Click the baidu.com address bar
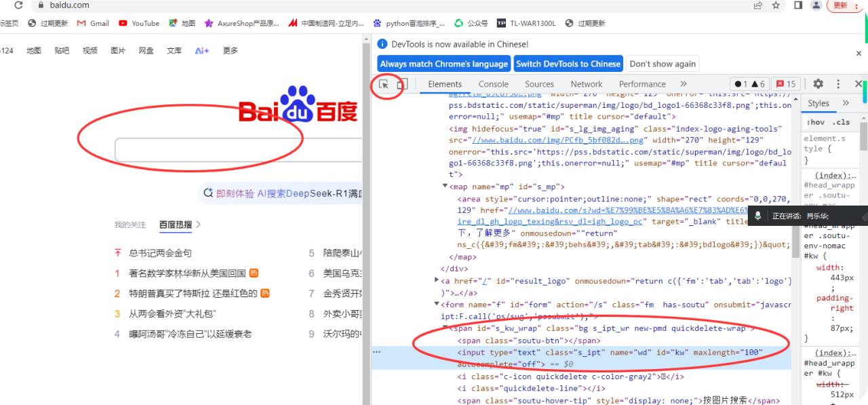 pyautogui.click(x=393, y=5)
